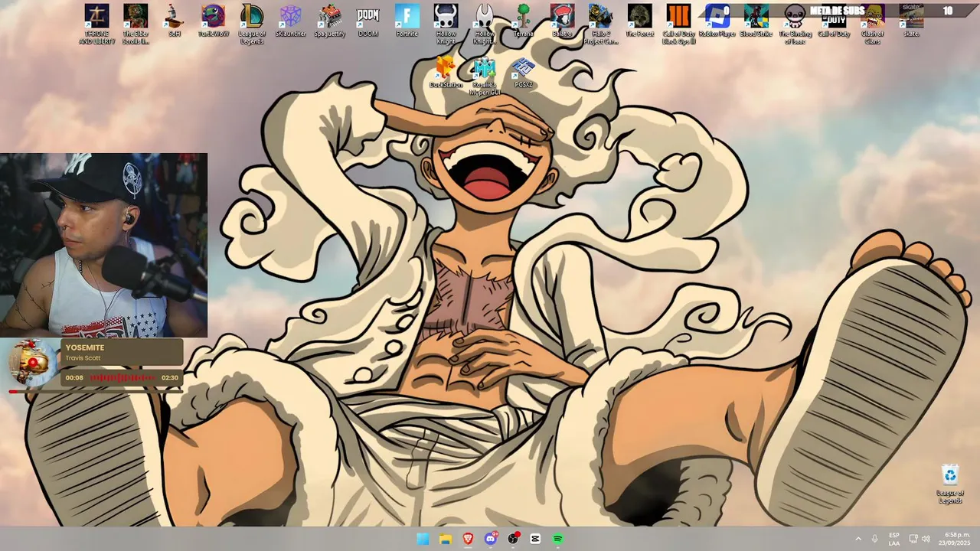Select the Clash of Clans shortcut
The image size is (980, 551).
click(873, 24)
